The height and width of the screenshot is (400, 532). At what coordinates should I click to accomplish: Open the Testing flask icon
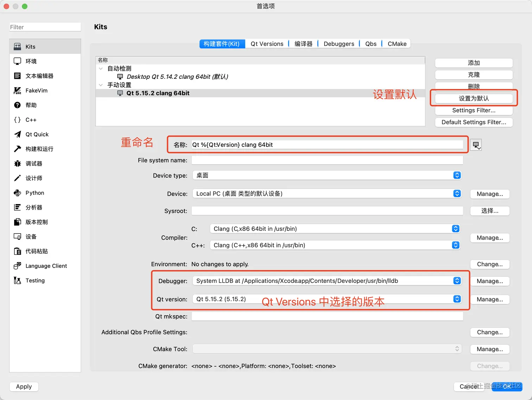[17, 280]
